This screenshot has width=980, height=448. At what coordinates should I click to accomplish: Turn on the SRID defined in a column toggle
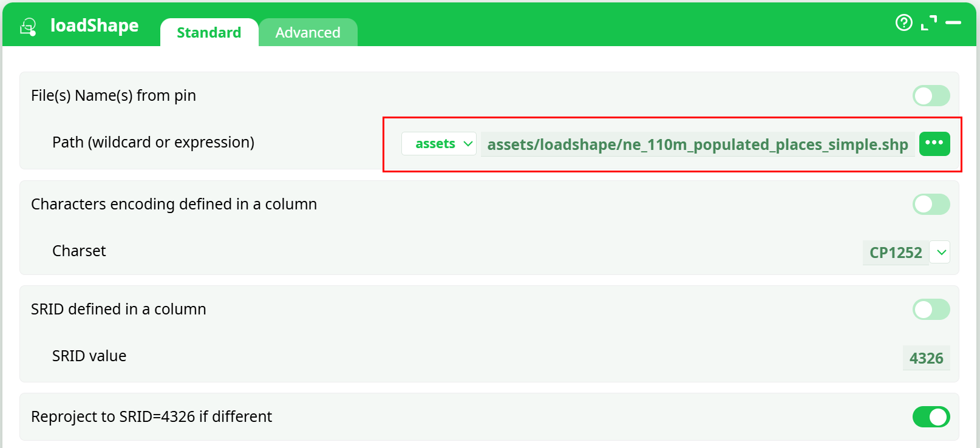(931, 310)
